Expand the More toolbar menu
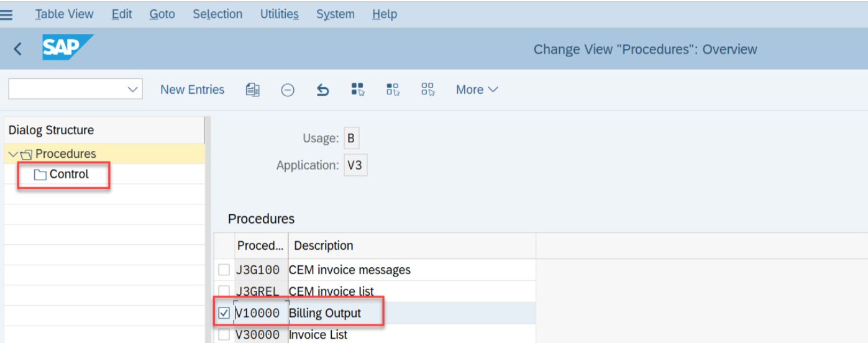This screenshot has width=868, height=343. (477, 89)
